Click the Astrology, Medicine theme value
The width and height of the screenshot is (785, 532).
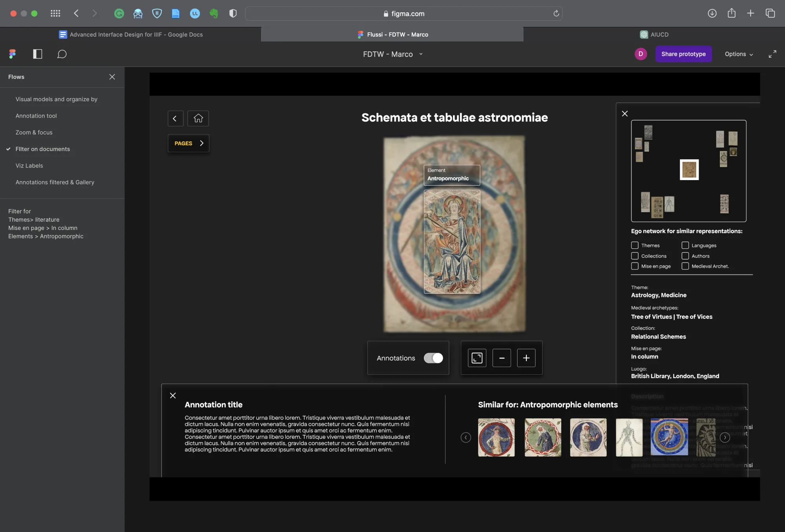[659, 295]
